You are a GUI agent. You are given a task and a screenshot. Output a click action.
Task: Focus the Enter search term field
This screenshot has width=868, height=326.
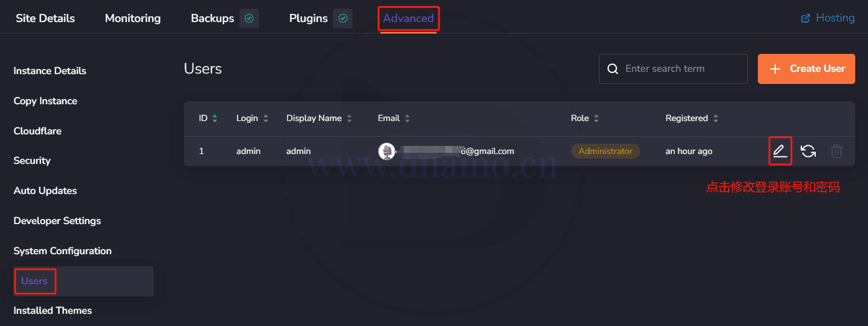[673, 69]
